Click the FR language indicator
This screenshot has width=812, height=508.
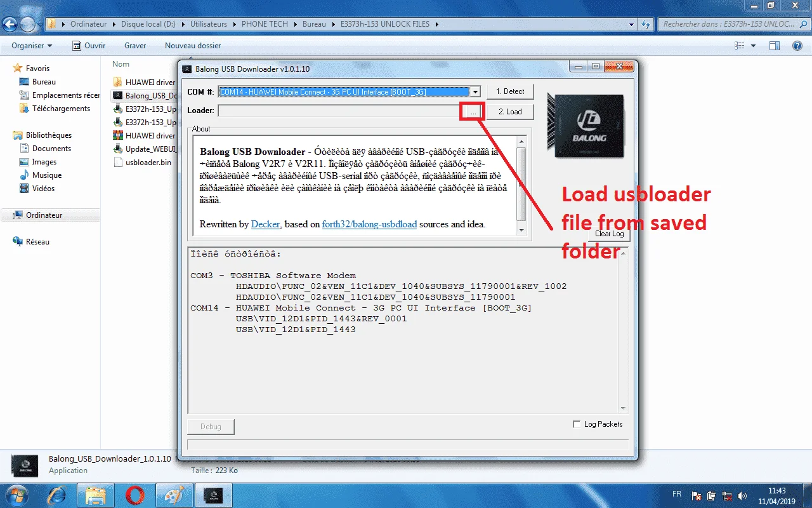(x=677, y=494)
